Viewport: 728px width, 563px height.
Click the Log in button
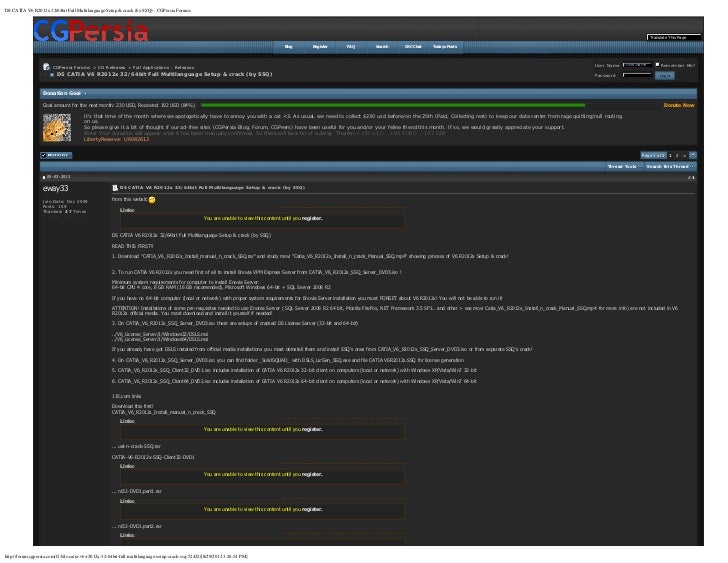tap(664, 75)
